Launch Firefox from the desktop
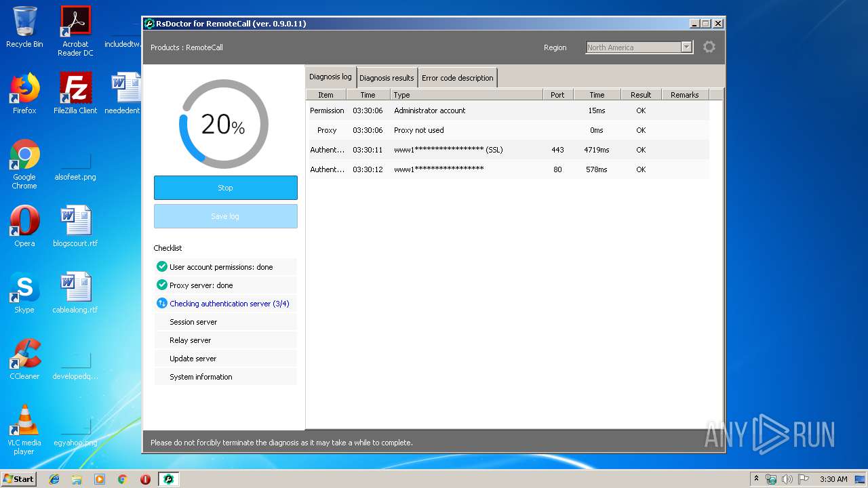 click(x=24, y=94)
